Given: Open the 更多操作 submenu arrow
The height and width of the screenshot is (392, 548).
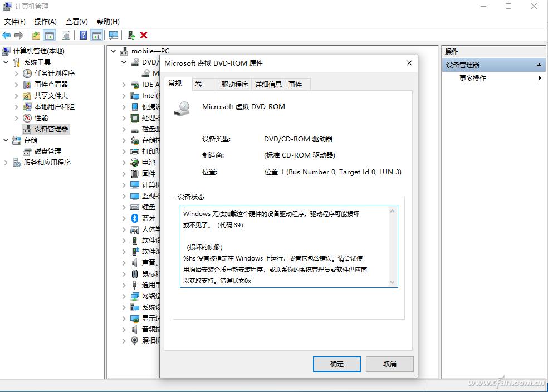Looking at the screenshot, I should coord(539,78).
